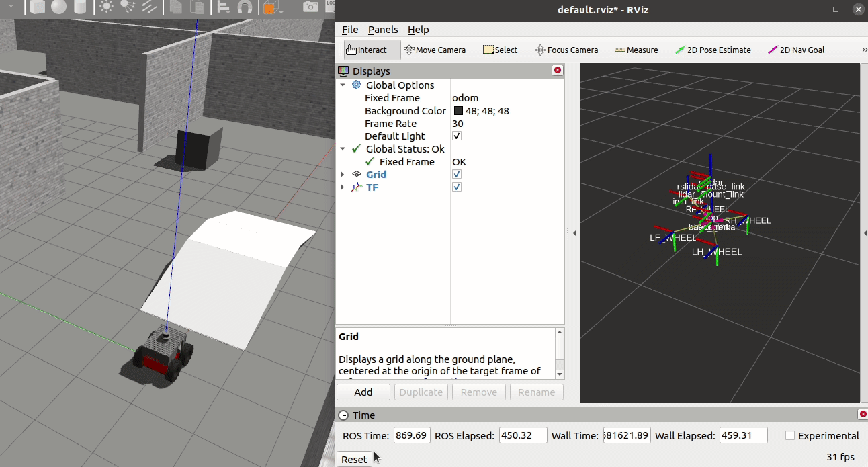
Task: Click the Time panel clock icon
Action: click(343, 415)
